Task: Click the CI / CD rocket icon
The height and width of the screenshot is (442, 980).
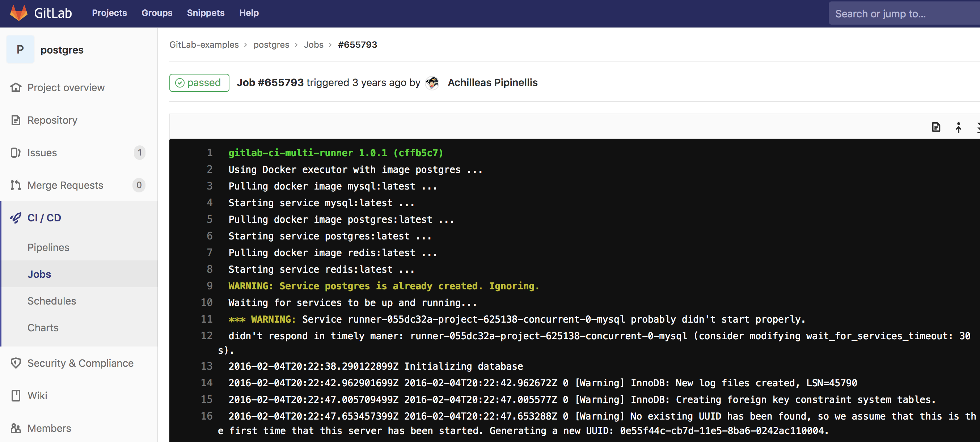Action: (x=16, y=218)
